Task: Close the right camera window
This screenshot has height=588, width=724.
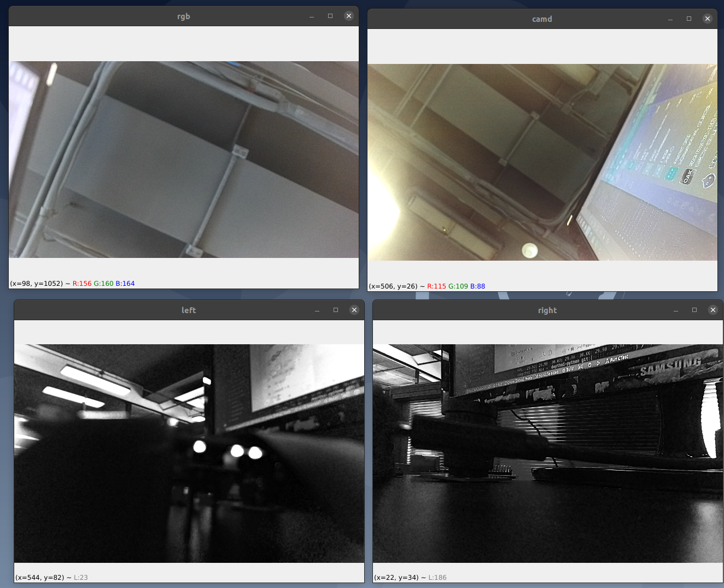Action: click(713, 310)
